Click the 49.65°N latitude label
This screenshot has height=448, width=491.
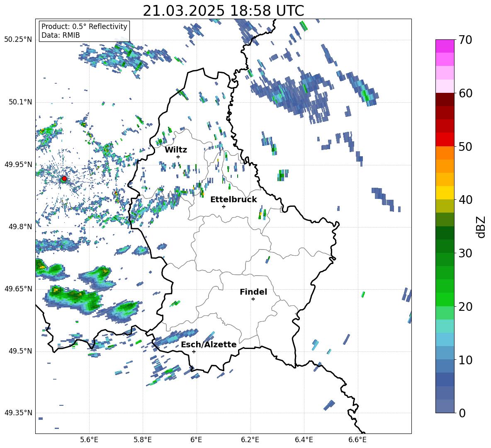(x=18, y=289)
